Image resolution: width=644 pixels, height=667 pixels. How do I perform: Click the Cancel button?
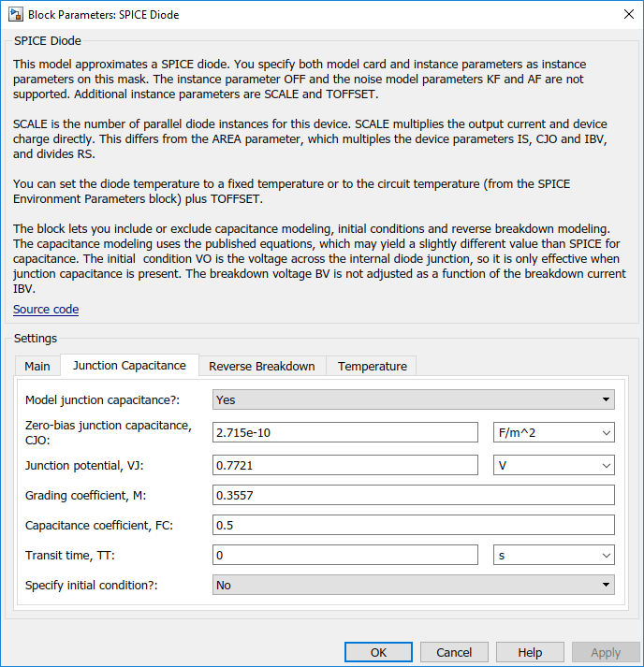(454, 652)
